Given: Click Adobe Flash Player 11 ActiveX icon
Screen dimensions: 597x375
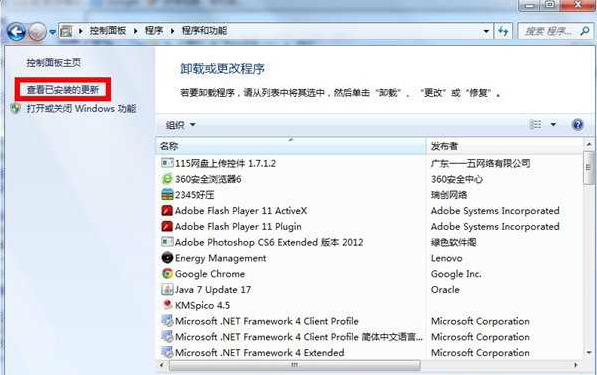Looking at the screenshot, I should click(x=167, y=211).
